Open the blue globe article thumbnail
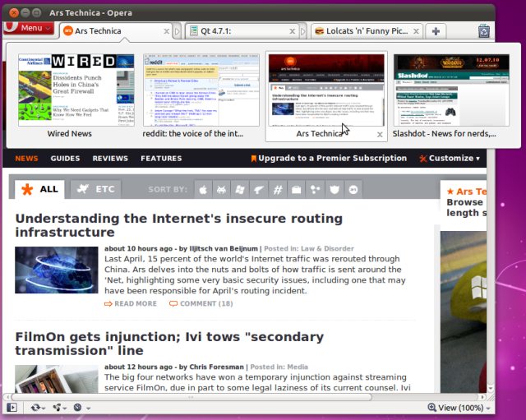Viewport: 526px width, 420px height. [x=57, y=270]
